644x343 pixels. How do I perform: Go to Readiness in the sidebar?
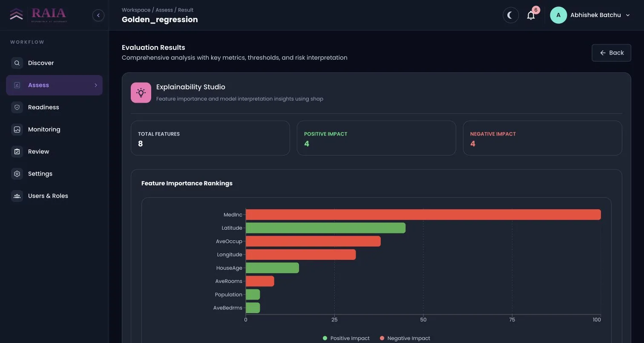pyautogui.click(x=54, y=107)
